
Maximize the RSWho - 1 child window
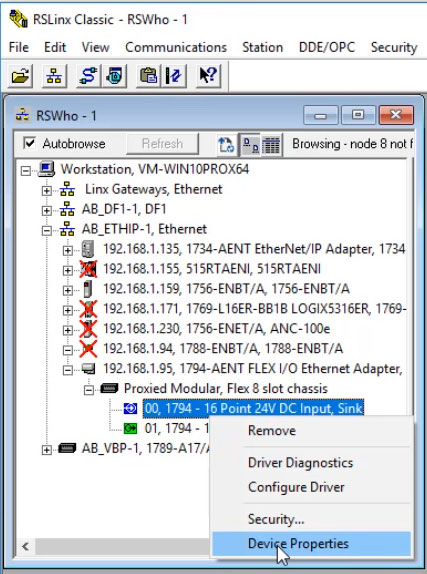pos(358,115)
